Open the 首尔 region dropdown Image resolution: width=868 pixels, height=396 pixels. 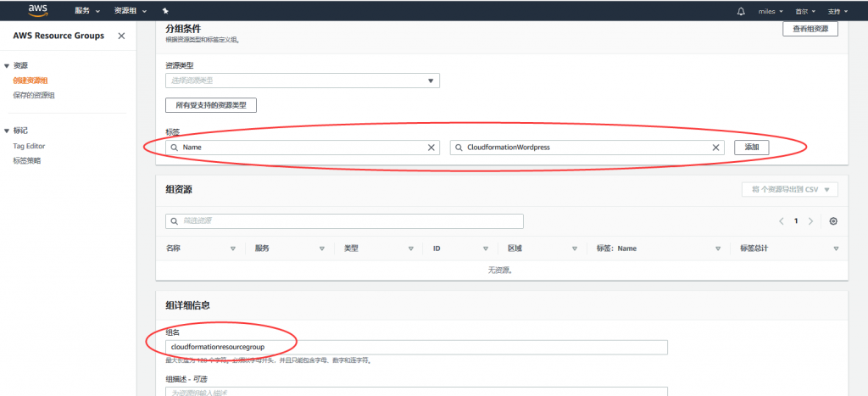pyautogui.click(x=805, y=11)
